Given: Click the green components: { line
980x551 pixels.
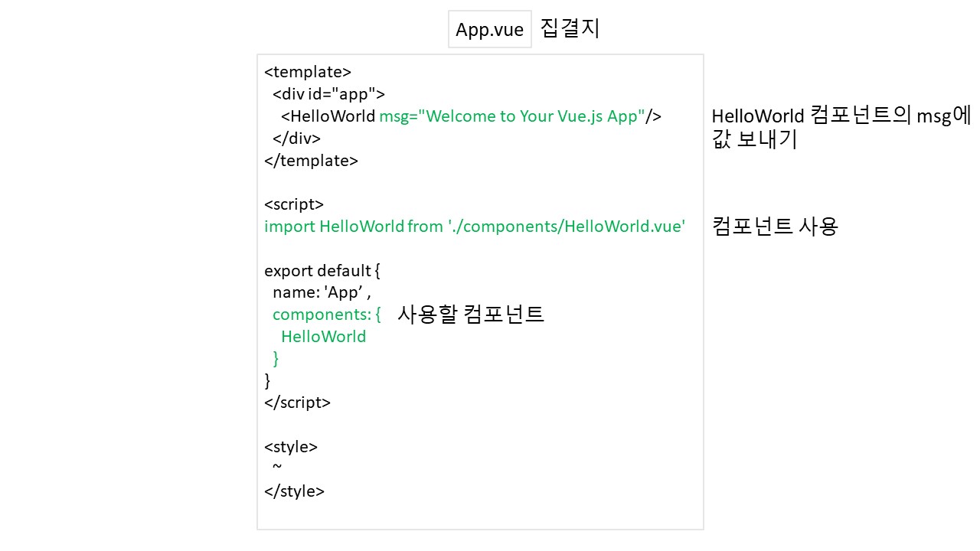Looking at the screenshot, I should coord(327,315).
